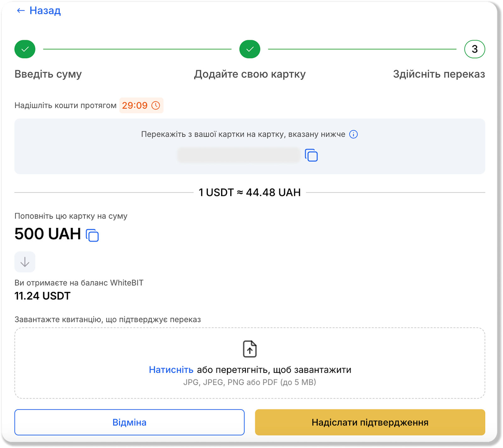Click the file upload icon

250,349
